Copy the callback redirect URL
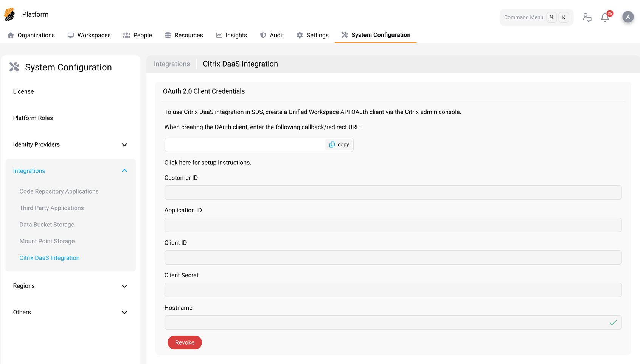 click(339, 144)
